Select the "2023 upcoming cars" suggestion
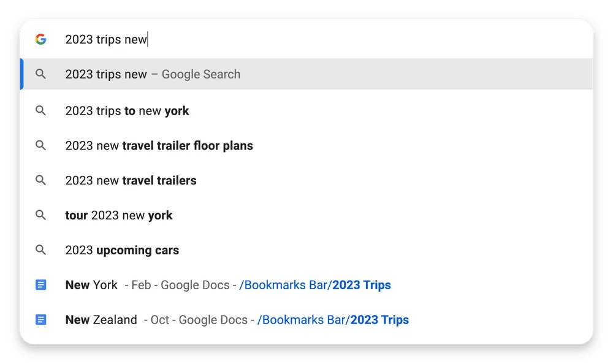Screen dimensions: 613x364 tap(122, 250)
